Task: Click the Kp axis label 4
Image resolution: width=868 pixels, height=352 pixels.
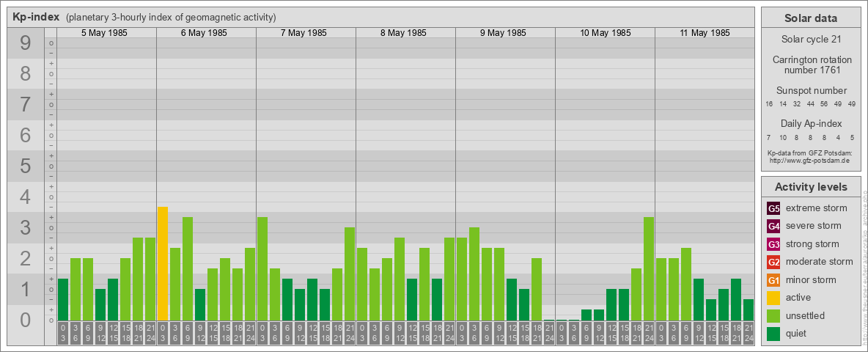Action: click(x=25, y=197)
